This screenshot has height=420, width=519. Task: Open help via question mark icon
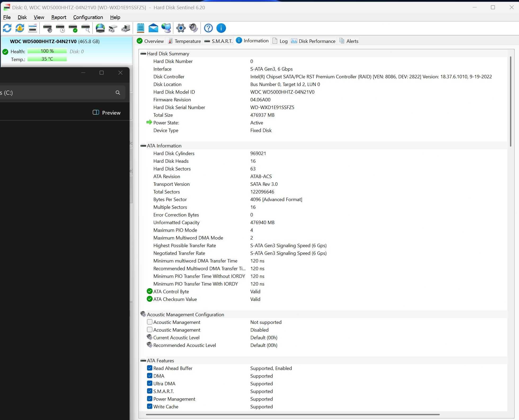click(209, 28)
